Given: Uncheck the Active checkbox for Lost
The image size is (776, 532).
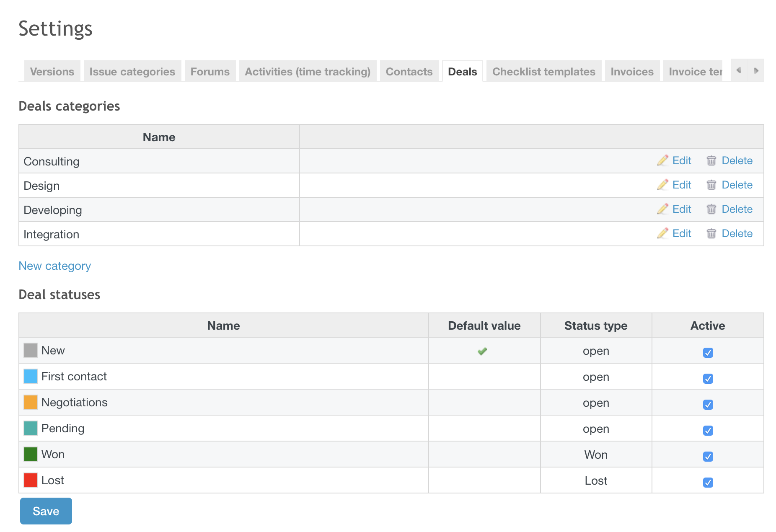Looking at the screenshot, I should 707,482.
